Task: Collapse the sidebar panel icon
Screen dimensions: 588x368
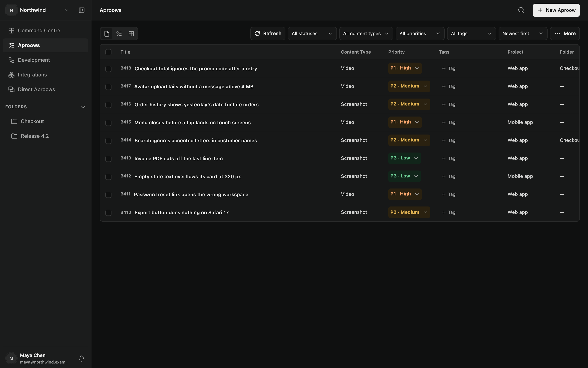Action: 82,10
